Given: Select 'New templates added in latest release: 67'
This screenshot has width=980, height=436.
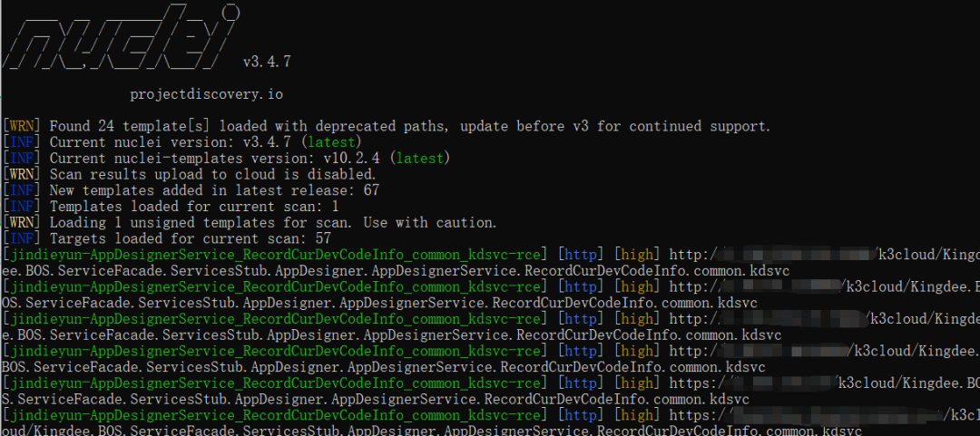Looking at the screenshot, I should point(191,190).
